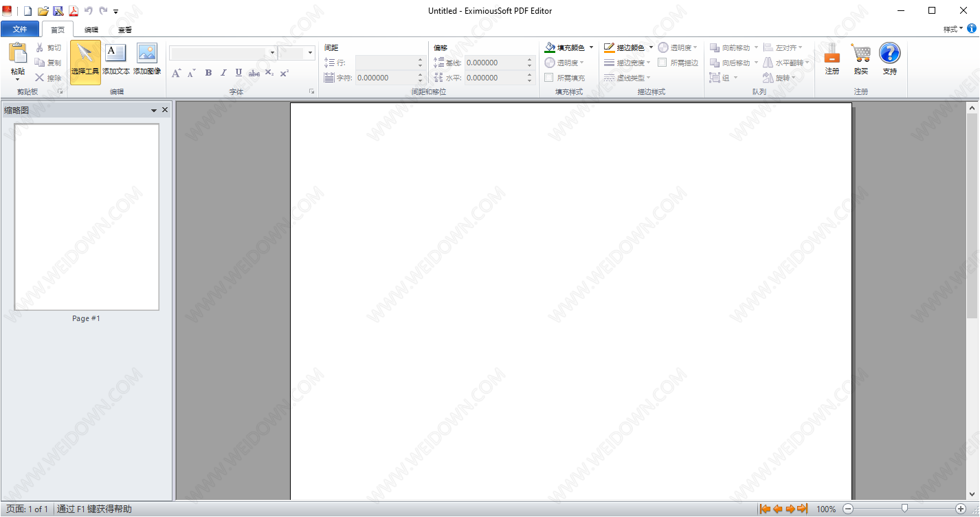Viewport: 980px width, 517px height.
Task: Click the Open folder icon in quick access toolbar
Action: [x=43, y=11]
